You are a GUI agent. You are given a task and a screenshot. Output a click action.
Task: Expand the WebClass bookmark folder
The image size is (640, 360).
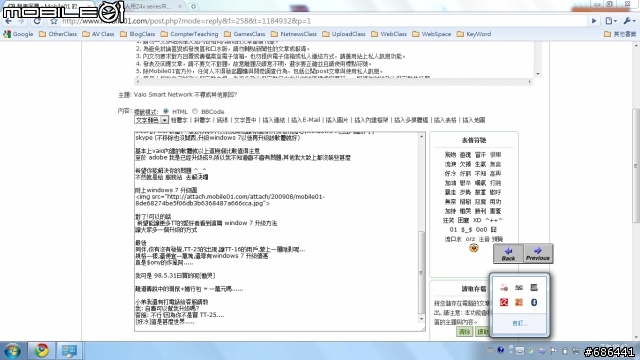389,34
